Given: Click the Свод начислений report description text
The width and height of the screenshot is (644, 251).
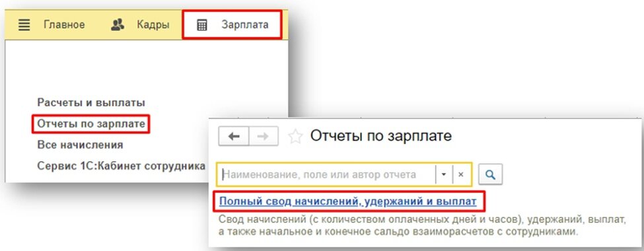Looking at the screenshot, I should click(x=423, y=225).
